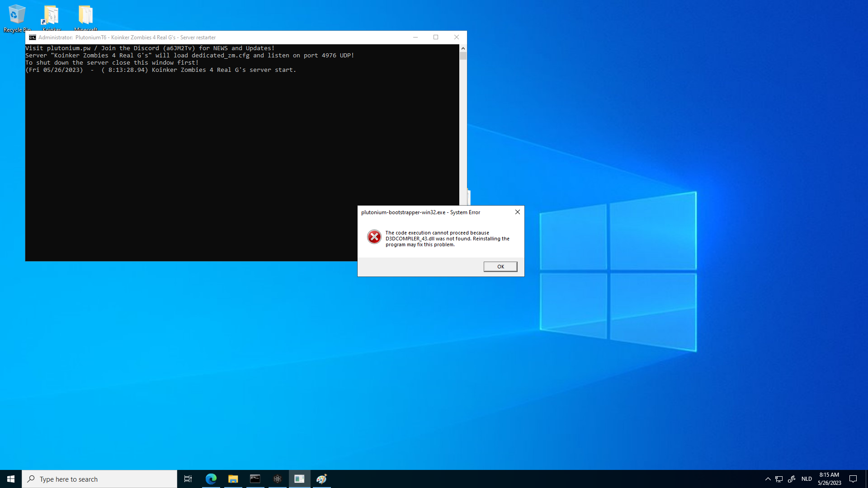The width and height of the screenshot is (868, 488).
Task: Show hidden system tray icons
Action: click(768, 479)
